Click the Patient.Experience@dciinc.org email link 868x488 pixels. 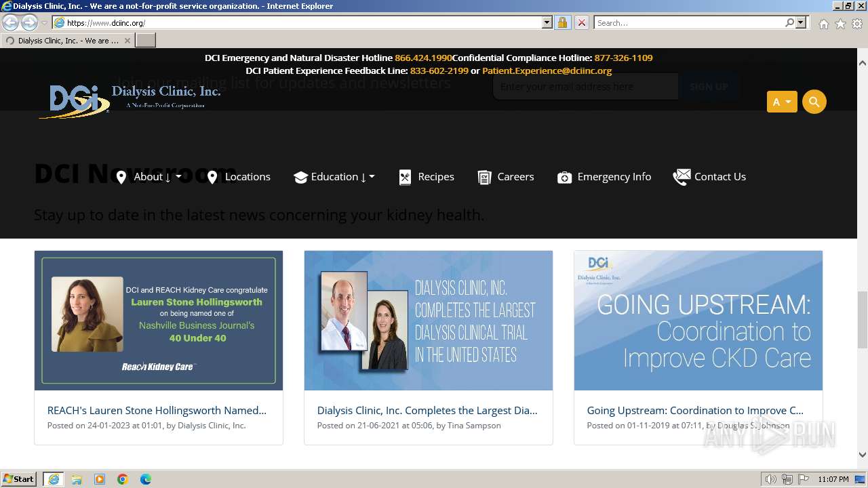point(547,70)
